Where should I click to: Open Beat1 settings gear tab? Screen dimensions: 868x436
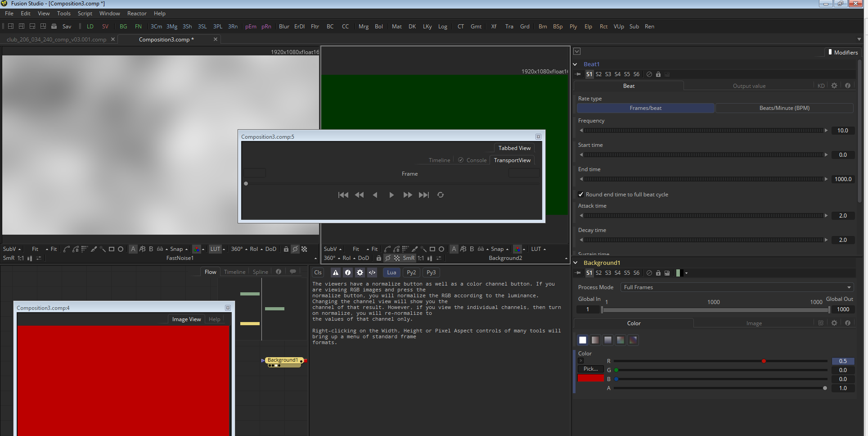[834, 86]
